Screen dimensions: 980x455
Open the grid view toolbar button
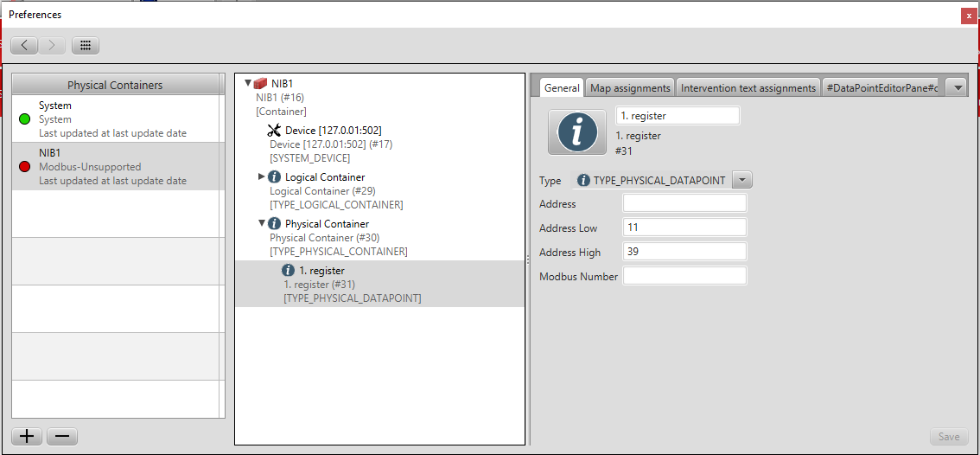[86, 45]
